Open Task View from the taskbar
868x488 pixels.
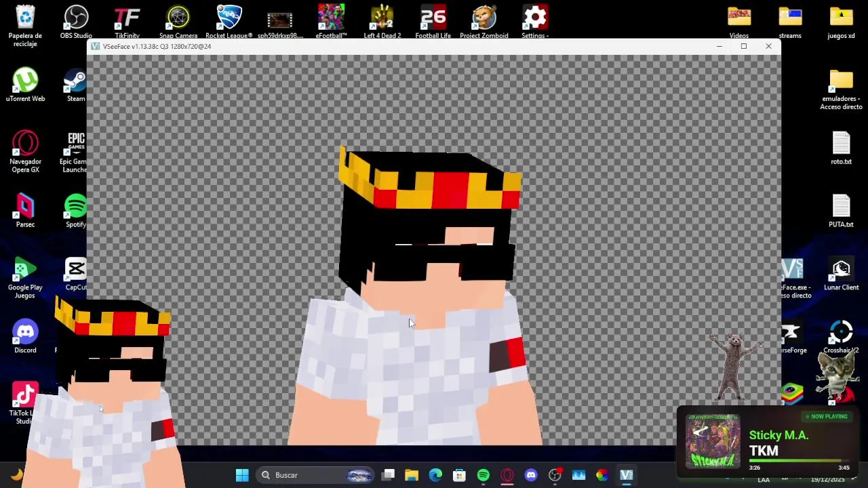[x=389, y=475]
